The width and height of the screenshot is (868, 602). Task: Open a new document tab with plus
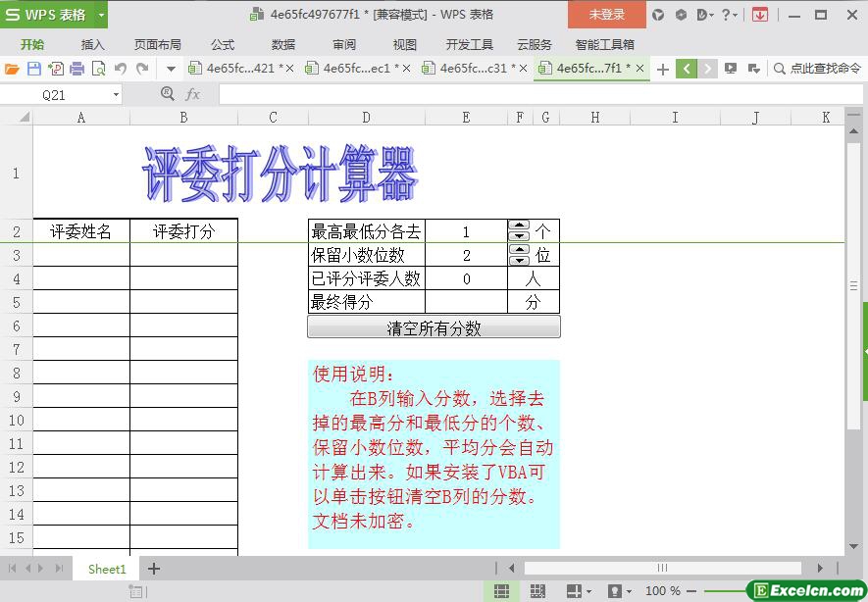coord(663,69)
